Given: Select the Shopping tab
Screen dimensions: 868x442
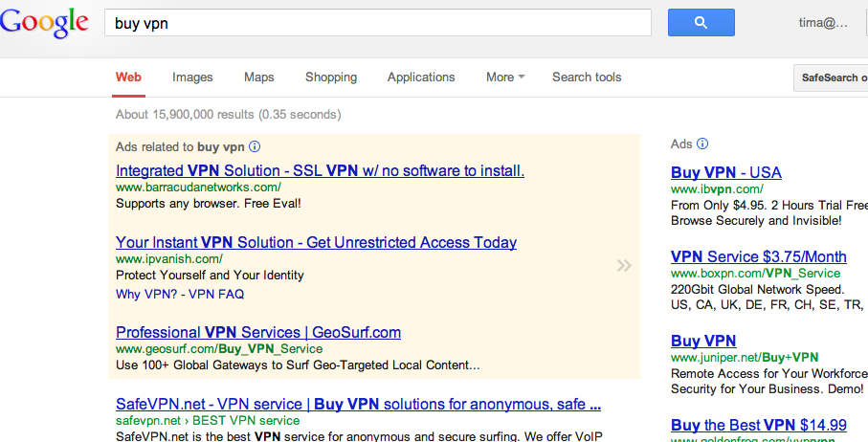Looking at the screenshot, I should (x=331, y=77).
